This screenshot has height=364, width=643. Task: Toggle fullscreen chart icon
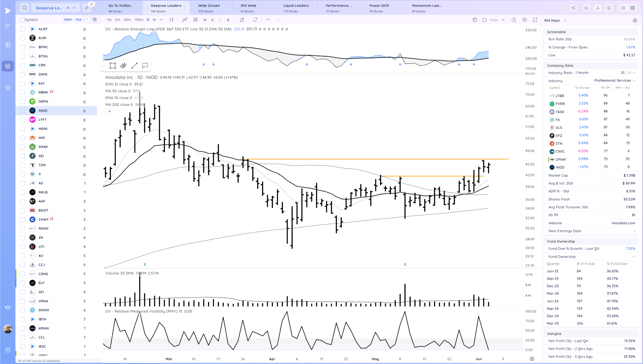coord(535,20)
